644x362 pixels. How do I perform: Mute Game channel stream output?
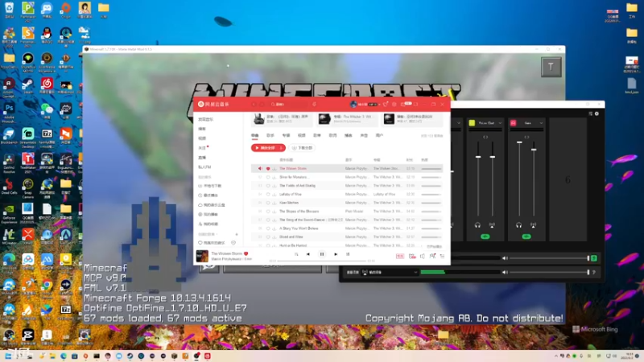[x=533, y=225]
